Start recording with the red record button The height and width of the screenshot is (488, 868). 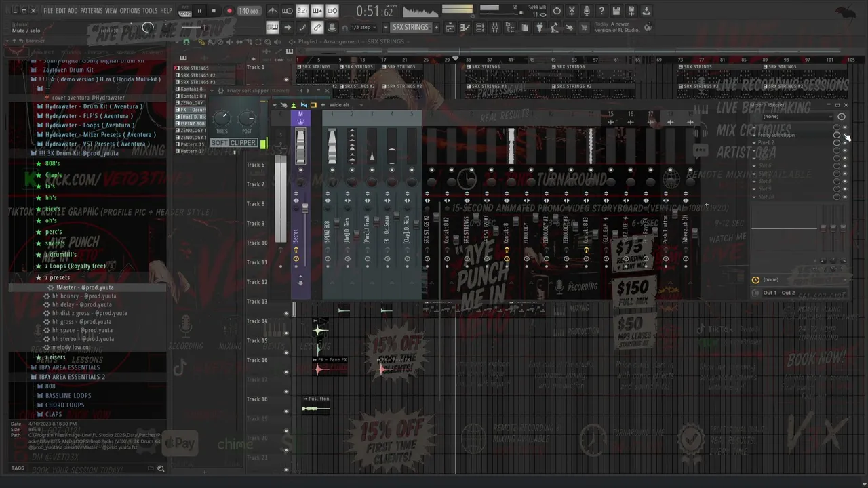tap(229, 11)
